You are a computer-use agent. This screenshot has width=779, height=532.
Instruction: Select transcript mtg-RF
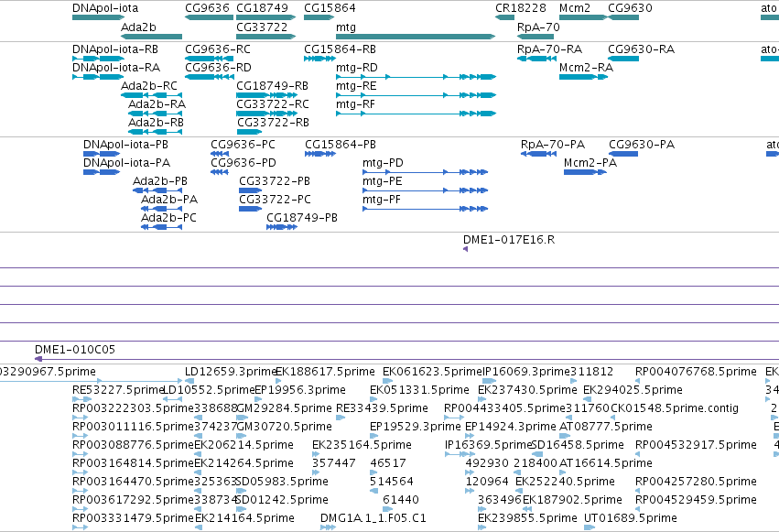(x=416, y=114)
